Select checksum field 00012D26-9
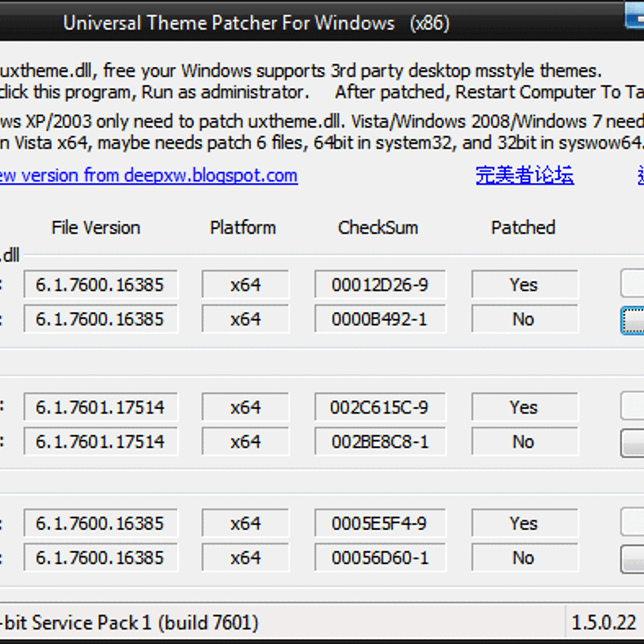Viewport: 644px width, 644px height. (x=380, y=285)
